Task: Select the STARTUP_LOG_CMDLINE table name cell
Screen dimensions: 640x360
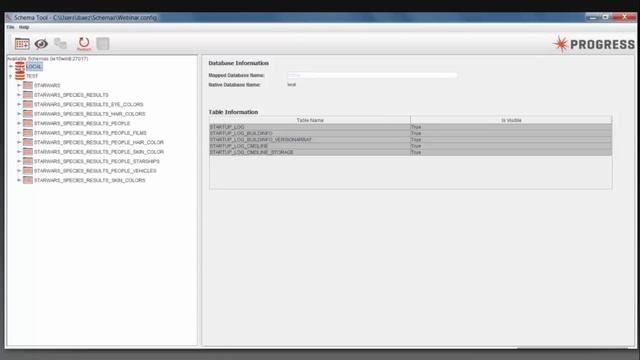Action: point(310,146)
